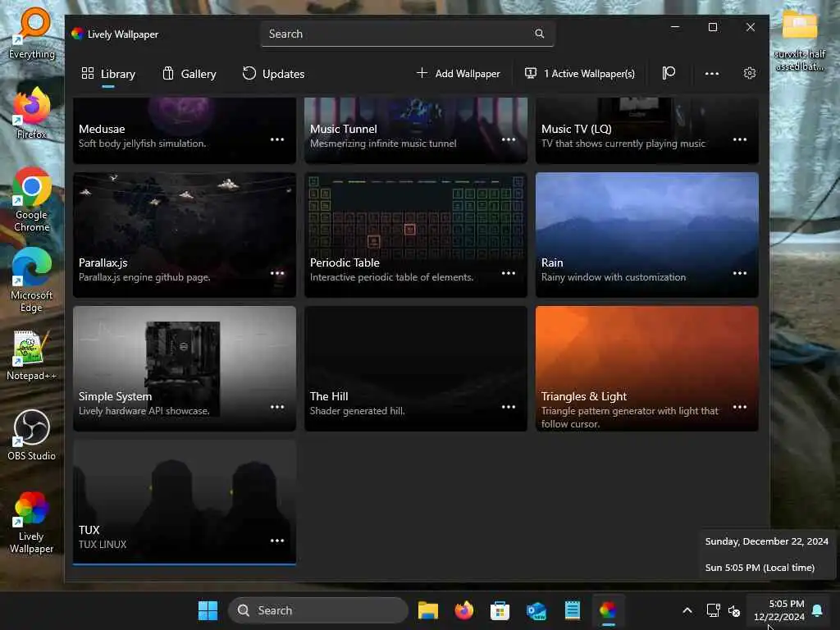Select the Rain wallpaper thumbnail
The image size is (840, 630).
[647, 235]
